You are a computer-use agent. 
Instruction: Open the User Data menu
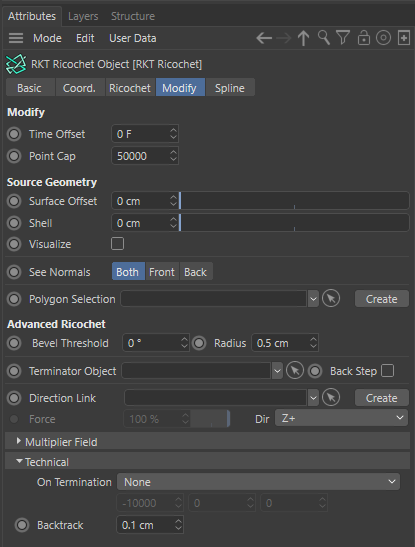(x=133, y=38)
